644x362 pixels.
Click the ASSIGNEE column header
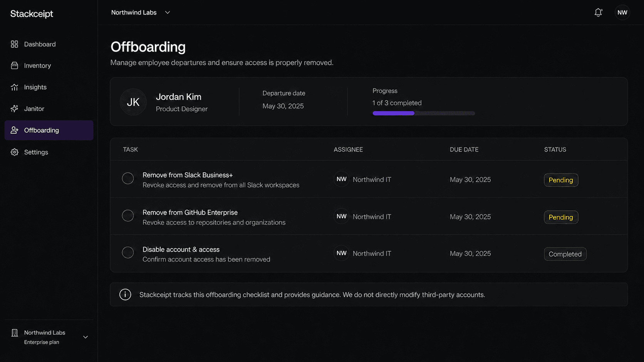(348, 150)
